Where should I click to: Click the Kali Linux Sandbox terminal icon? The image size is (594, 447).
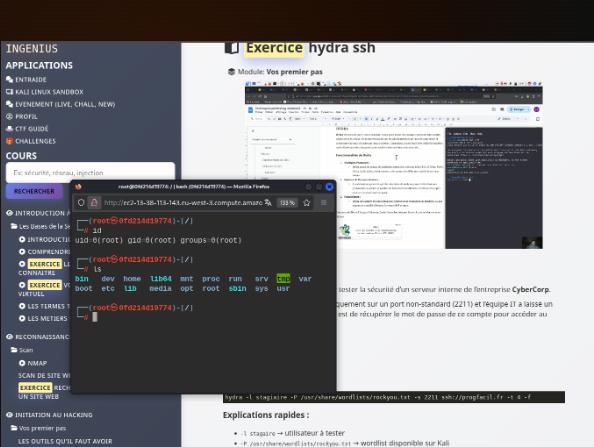click(x=9, y=92)
